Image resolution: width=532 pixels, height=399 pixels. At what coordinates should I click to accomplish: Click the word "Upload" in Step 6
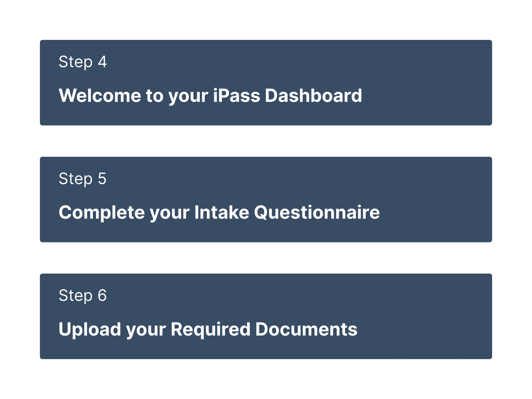[90, 329]
